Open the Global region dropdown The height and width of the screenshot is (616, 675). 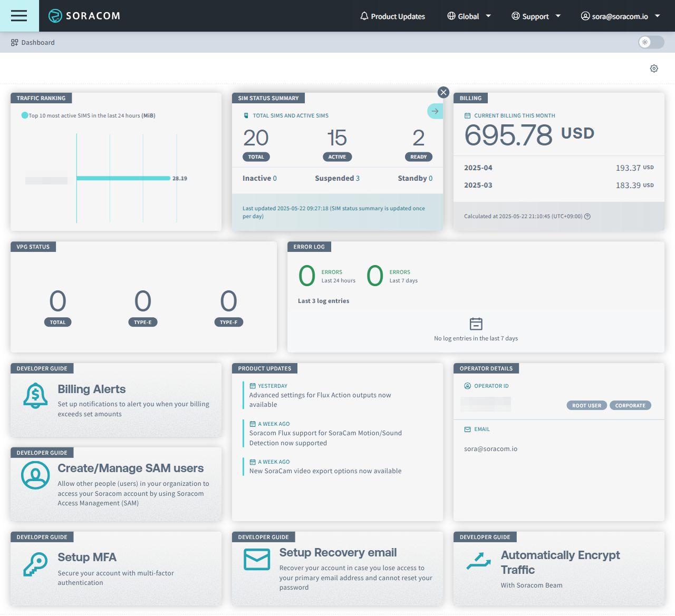point(469,16)
